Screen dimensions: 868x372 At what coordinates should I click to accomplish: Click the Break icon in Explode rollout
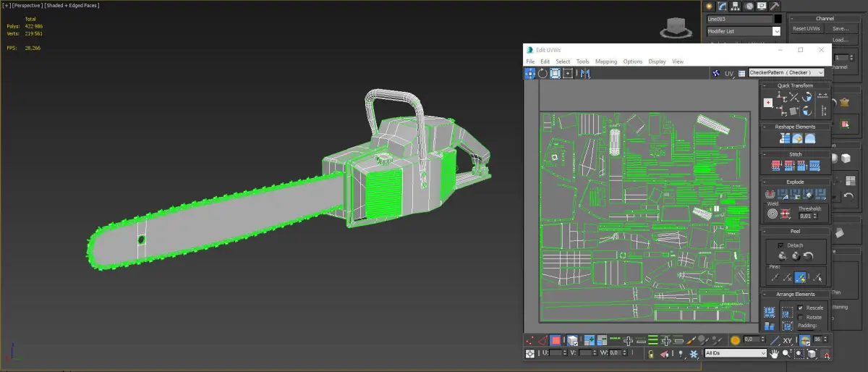click(768, 195)
